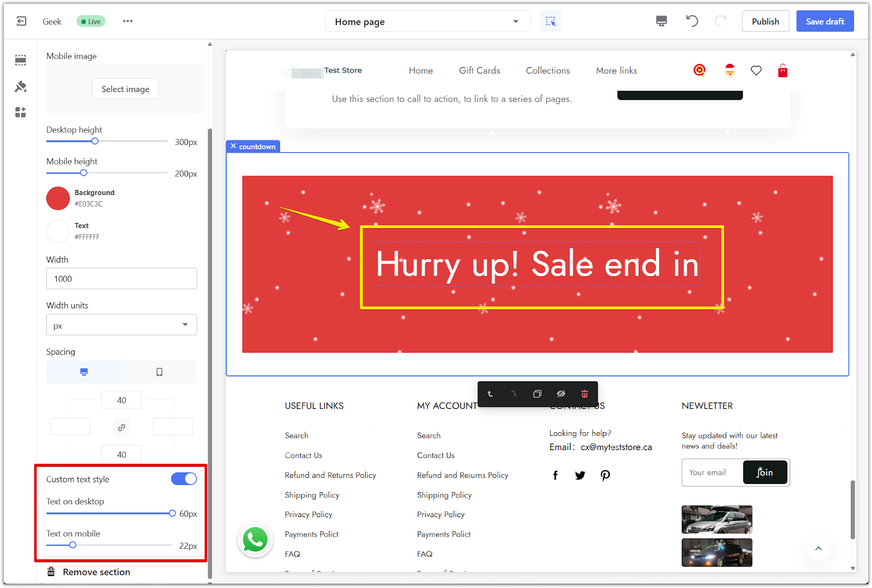Click the element inspector selection icon
Screen dimensions: 872x588
click(x=550, y=21)
